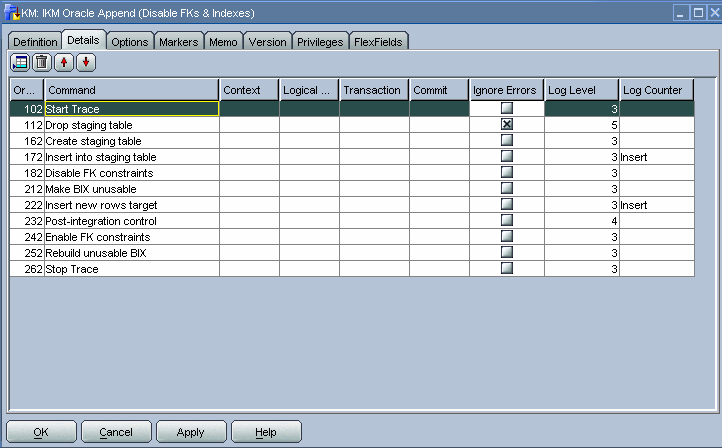The height and width of the screenshot is (448, 722).
Task: Click Context cell of Create staging table row
Action: (x=249, y=141)
